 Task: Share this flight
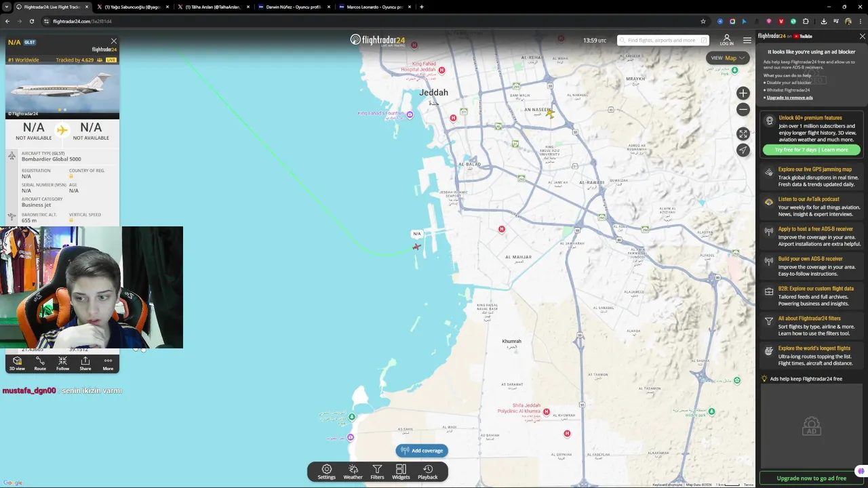85,363
